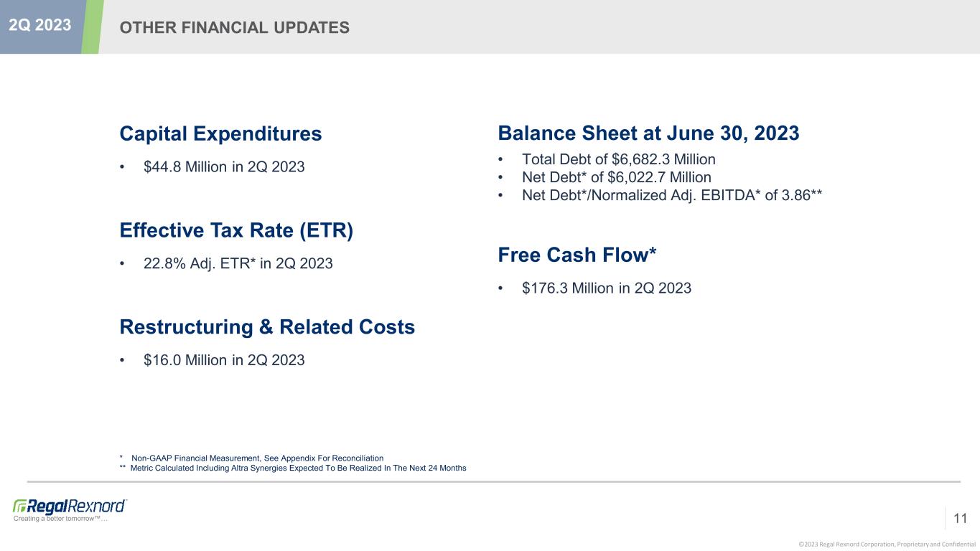Viewport: 980px width, 551px height.
Task: Click the Regal Rexnord logo
Action: (70, 506)
